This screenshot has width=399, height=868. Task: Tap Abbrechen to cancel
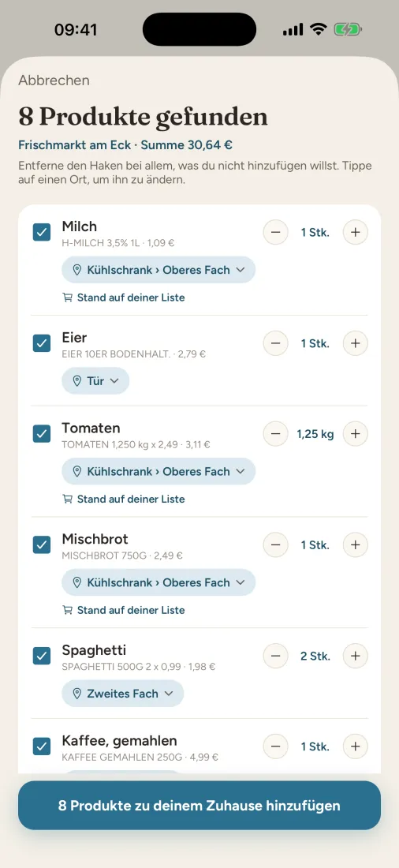click(x=54, y=80)
